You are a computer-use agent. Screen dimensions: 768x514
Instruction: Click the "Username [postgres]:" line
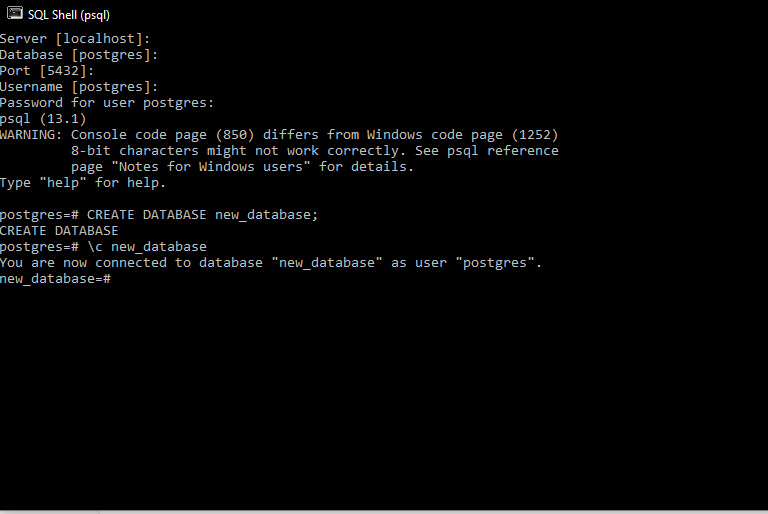coord(79,87)
